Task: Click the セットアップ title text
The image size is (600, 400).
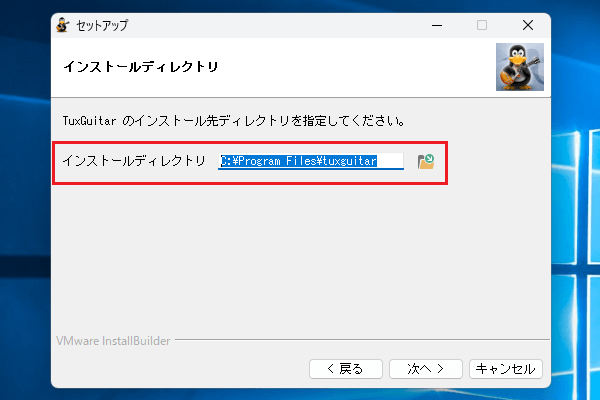Action: tap(102, 25)
